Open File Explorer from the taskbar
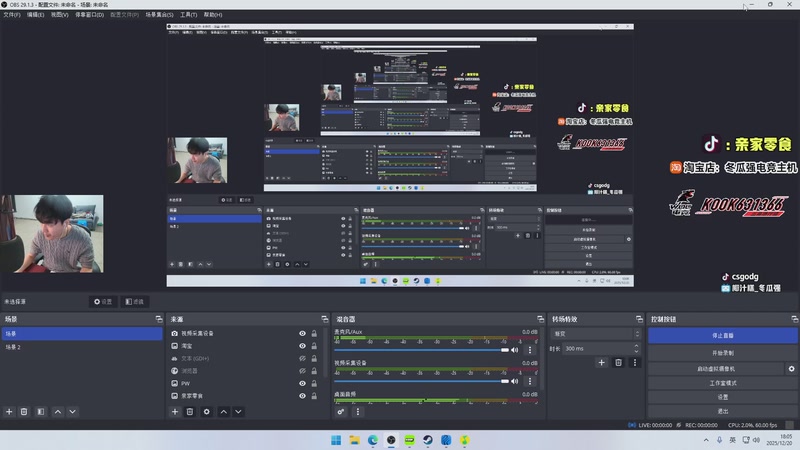The width and height of the screenshot is (800, 450). click(355, 440)
